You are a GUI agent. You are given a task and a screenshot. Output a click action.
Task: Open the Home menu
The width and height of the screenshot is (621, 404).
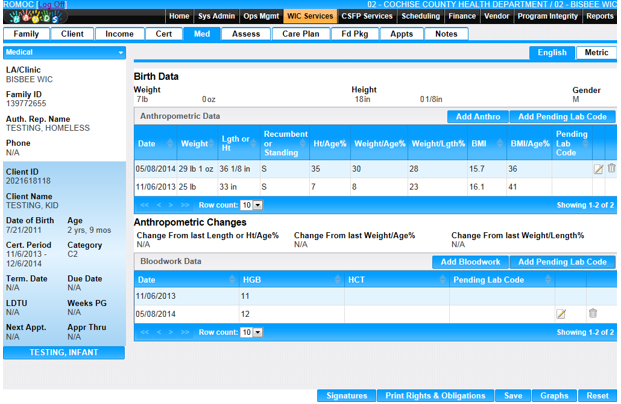[x=179, y=16]
